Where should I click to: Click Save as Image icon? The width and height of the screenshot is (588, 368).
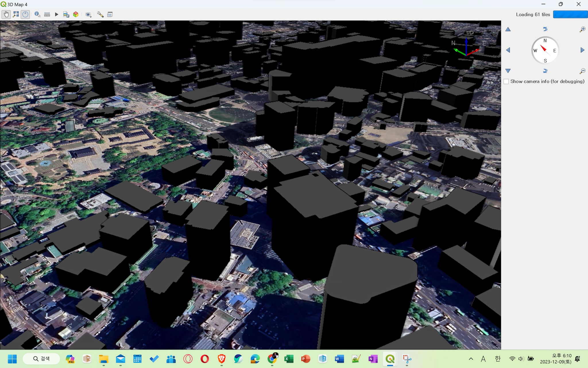[x=66, y=14]
